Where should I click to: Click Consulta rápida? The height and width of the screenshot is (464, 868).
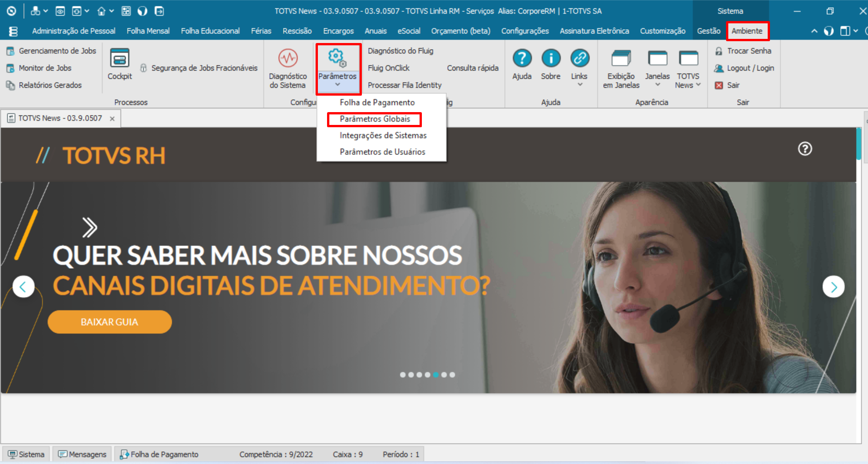pos(472,68)
